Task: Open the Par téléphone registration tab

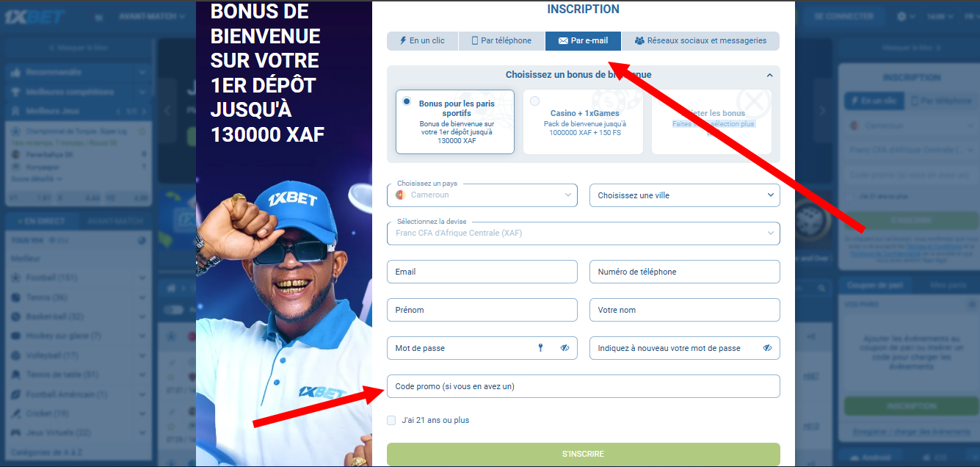Action: (x=501, y=41)
